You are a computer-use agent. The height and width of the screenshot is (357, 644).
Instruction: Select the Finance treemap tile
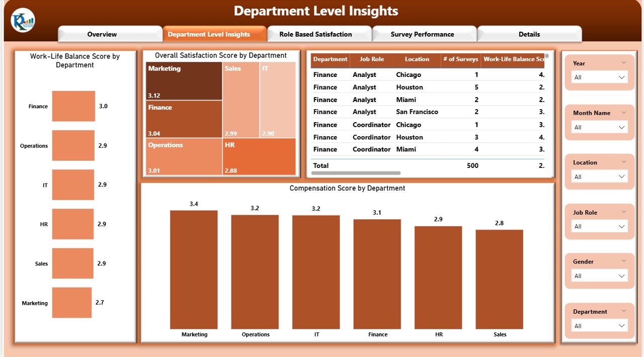[x=184, y=119]
